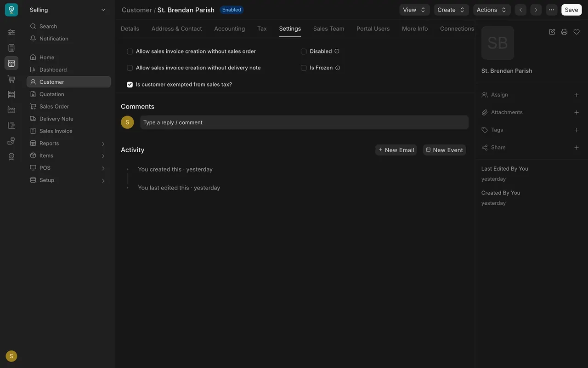The width and height of the screenshot is (588, 368).
Task: Click the plus icon next to Assign
Action: coord(577,95)
